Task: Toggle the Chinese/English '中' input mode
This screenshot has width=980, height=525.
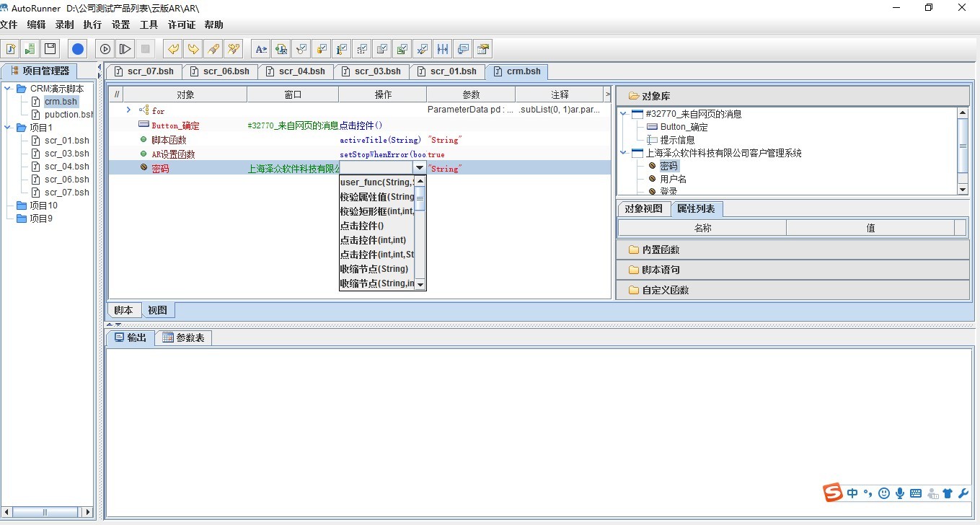Action: (x=853, y=493)
